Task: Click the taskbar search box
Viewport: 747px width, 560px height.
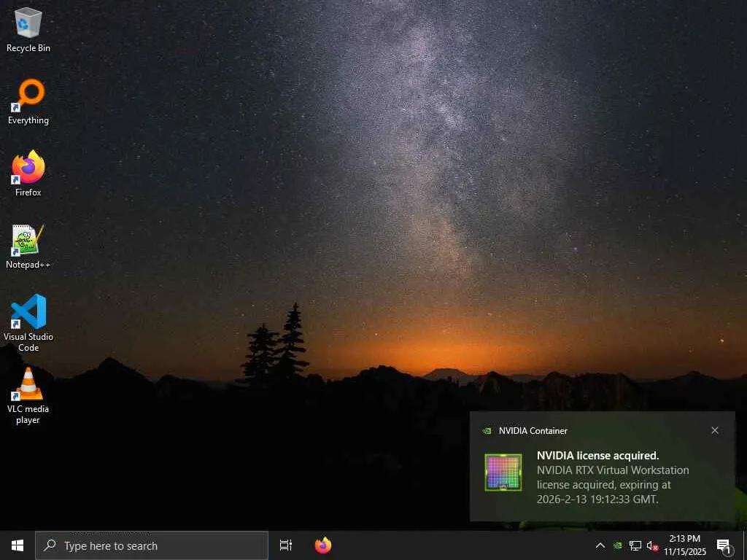Action: 152,545
